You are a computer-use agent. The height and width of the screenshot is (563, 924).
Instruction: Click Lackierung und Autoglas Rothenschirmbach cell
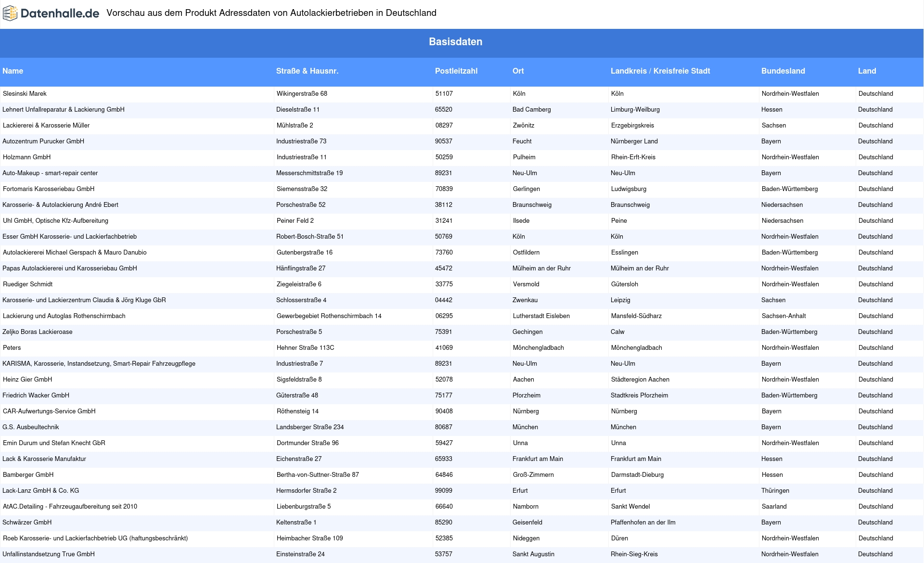tap(64, 316)
